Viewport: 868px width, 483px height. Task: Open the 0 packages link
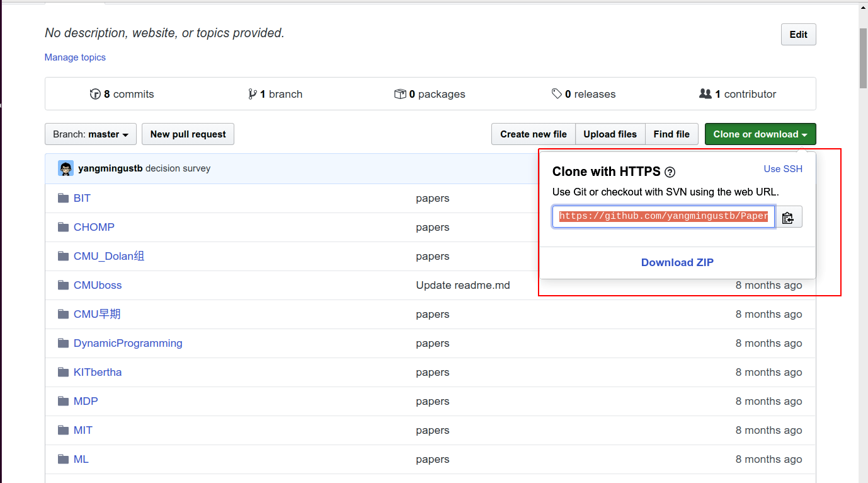[430, 94]
